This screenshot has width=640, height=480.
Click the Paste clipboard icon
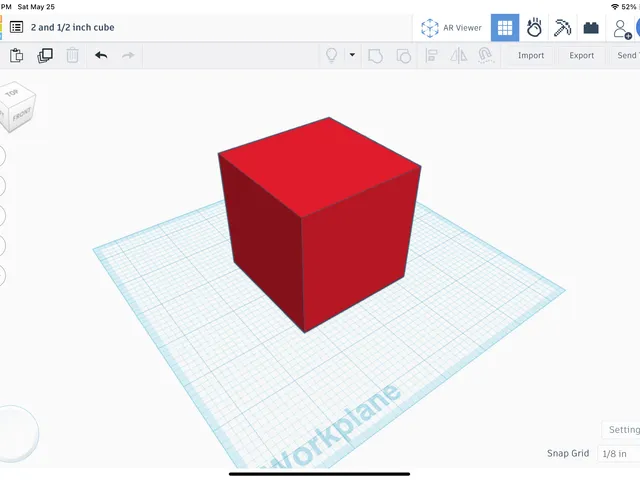pos(16,55)
